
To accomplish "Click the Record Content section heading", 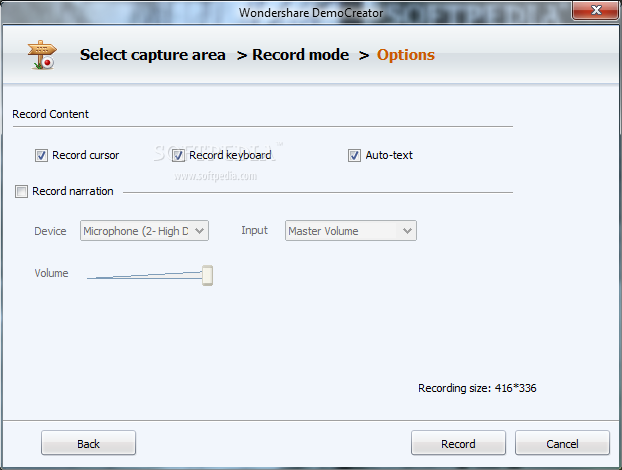I will tap(50, 114).
